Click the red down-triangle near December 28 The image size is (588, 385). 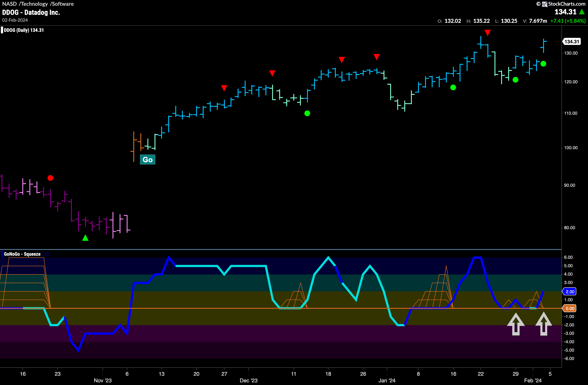(x=376, y=57)
